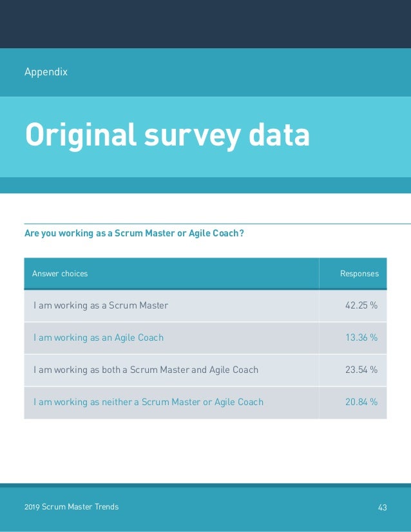411x532 pixels.
Task: Open the 'I am working as an Agile Coach' answer
Action: tap(99, 337)
